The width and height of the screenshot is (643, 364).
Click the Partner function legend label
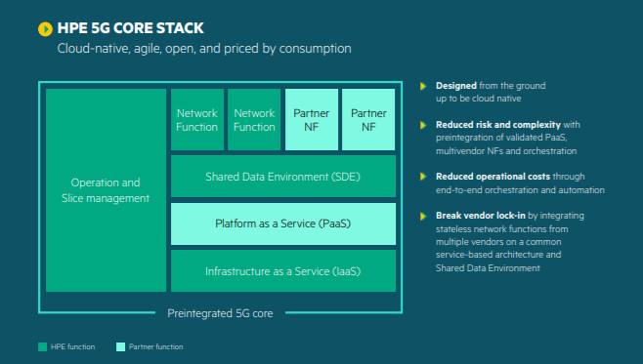155,346
